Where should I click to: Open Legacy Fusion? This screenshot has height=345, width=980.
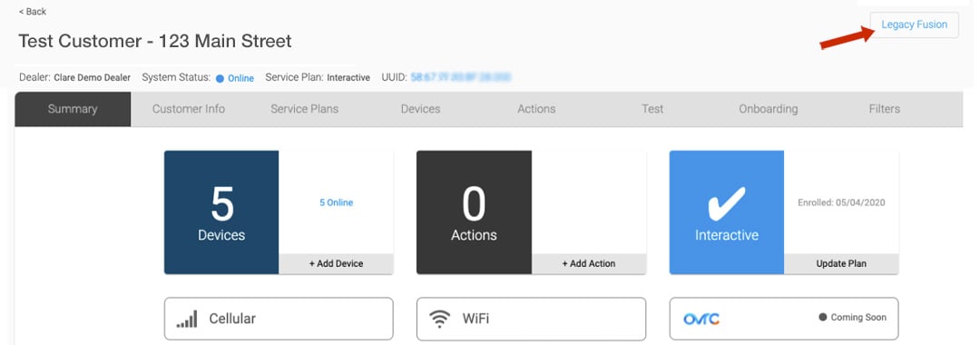point(915,25)
